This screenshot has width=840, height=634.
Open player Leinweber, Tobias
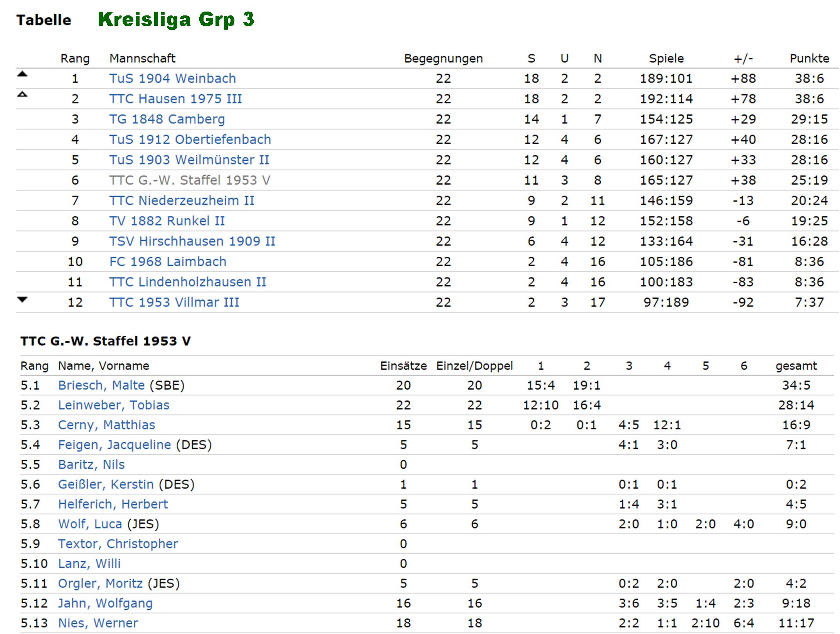(114, 405)
